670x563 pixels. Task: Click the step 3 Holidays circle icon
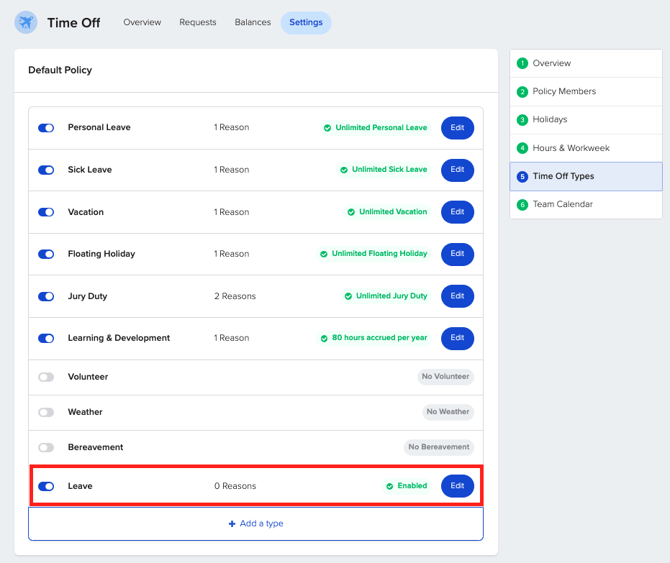click(x=522, y=120)
